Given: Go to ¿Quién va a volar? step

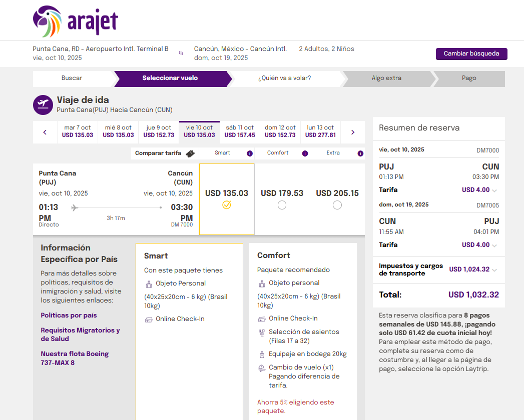Looking at the screenshot, I should (x=285, y=78).
